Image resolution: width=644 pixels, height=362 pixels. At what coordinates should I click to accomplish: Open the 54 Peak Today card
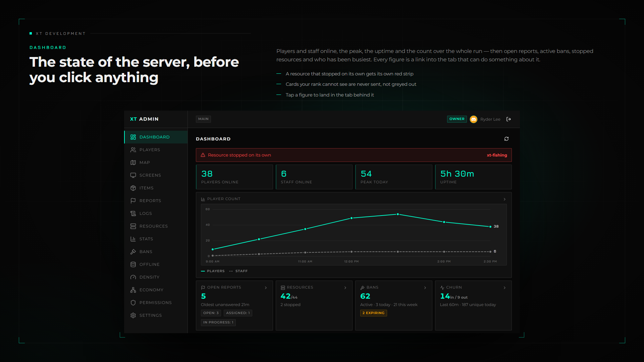[x=394, y=177]
